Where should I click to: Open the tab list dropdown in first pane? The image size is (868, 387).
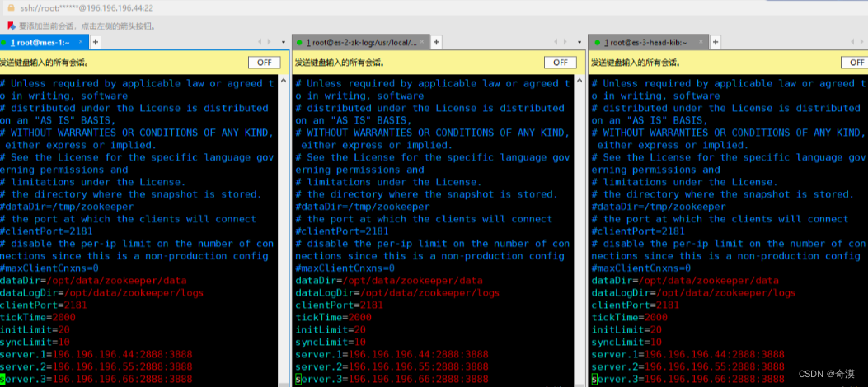coord(284,42)
